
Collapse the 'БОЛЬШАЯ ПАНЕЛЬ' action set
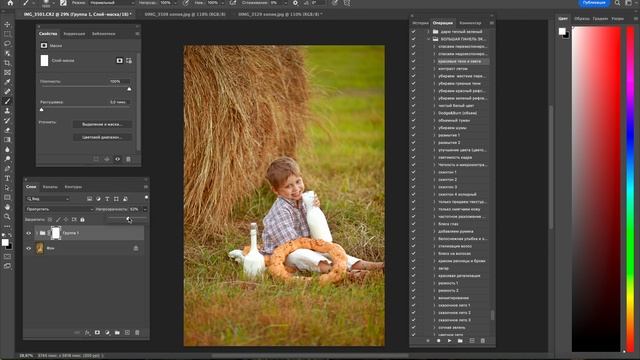(x=428, y=39)
